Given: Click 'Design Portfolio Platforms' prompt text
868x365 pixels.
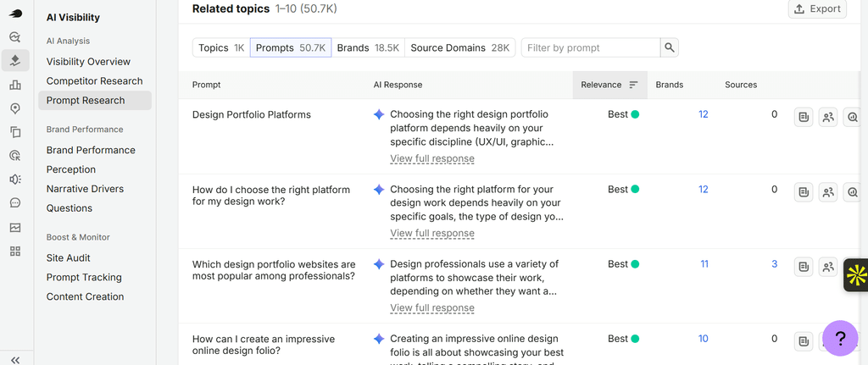Looking at the screenshot, I should [251, 114].
